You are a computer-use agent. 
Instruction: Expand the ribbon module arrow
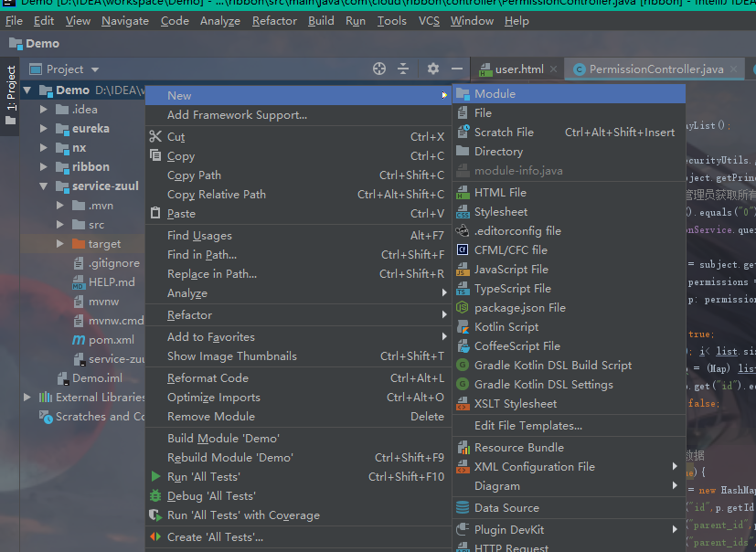tap(43, 167)
